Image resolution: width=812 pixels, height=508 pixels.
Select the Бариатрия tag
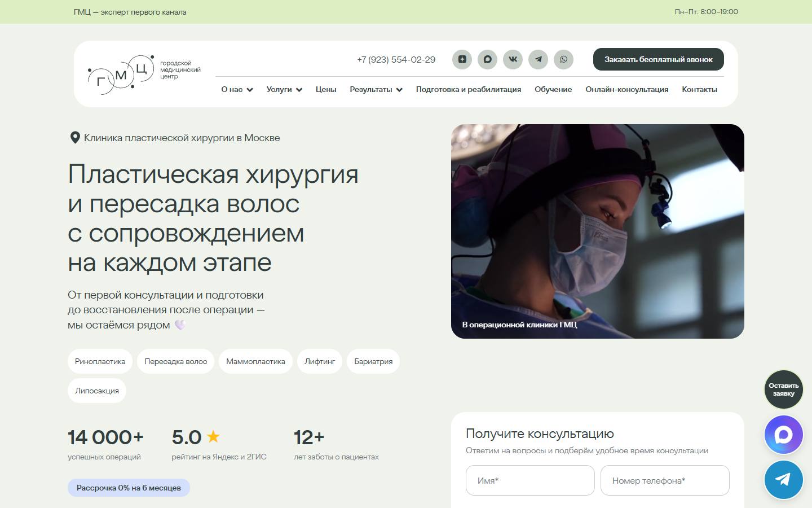(x=373, y=361)
